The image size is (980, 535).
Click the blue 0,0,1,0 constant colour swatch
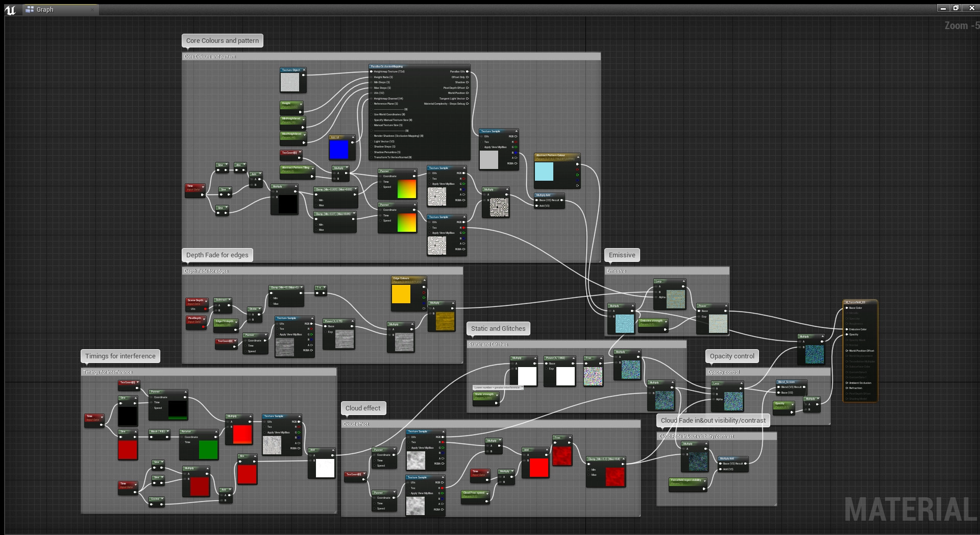pos(338,150)
